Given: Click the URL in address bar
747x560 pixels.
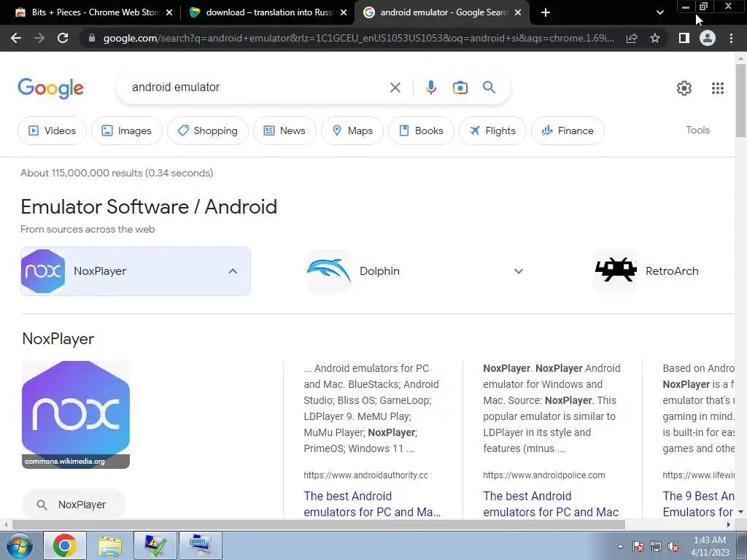Looking at the screenshot, I should coord(358,38).
